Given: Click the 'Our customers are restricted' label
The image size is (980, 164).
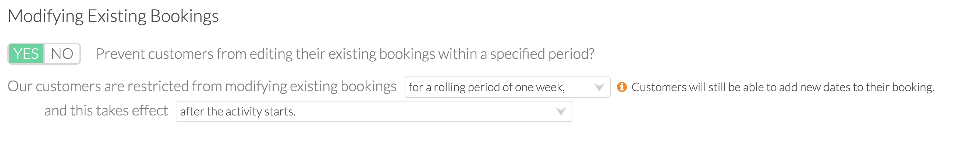Looking at the screenshot, I should click(202, 87).
